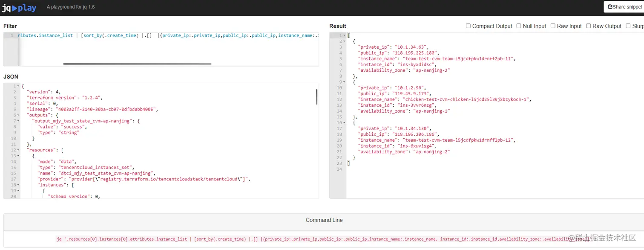Screen dimensions: 644x250
Task: Click "terraform_version" line in JSON
Action: 64,98
